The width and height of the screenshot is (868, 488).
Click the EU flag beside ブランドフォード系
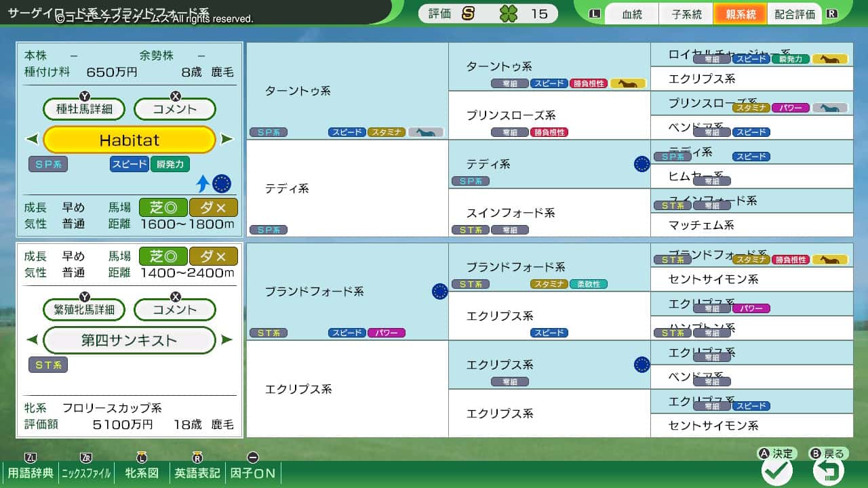pyautogui.click(x=439, y=291)
